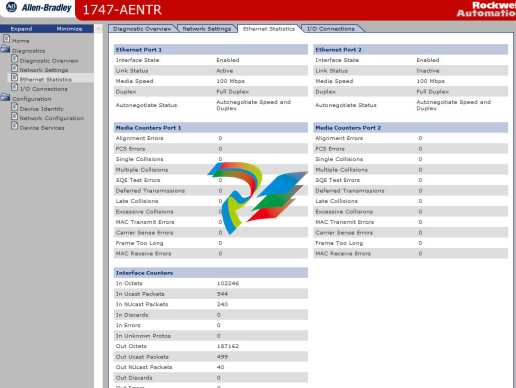Click the In Octets value 102246
Screen dimensions: 516x388
(228, 283)
